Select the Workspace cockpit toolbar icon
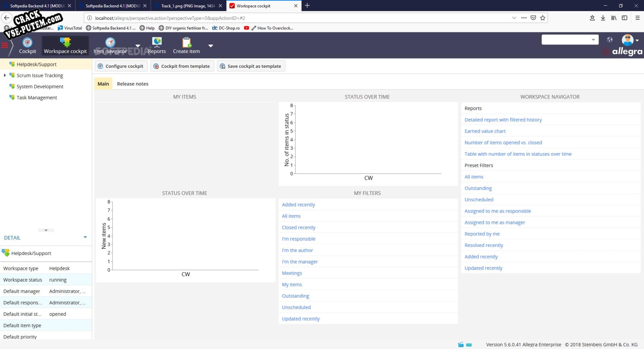This screenshot has width=644, height=349. click(65, 42)
